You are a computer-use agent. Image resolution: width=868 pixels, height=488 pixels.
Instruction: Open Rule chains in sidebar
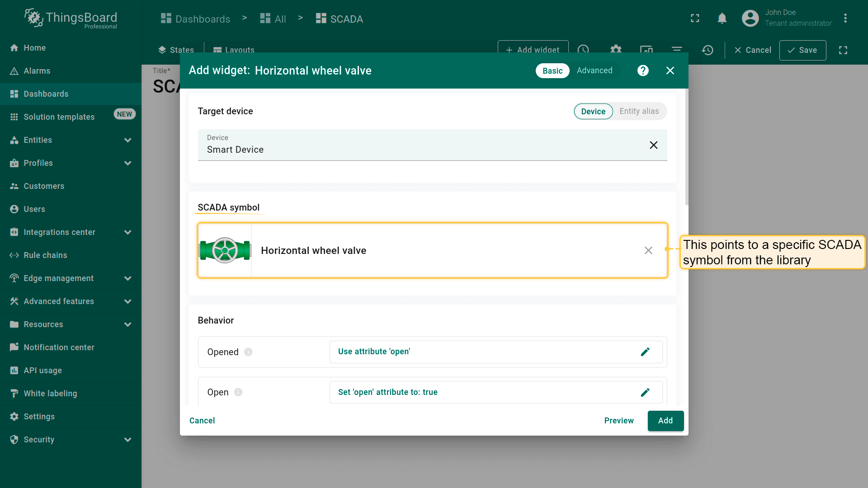click(45, 255)
